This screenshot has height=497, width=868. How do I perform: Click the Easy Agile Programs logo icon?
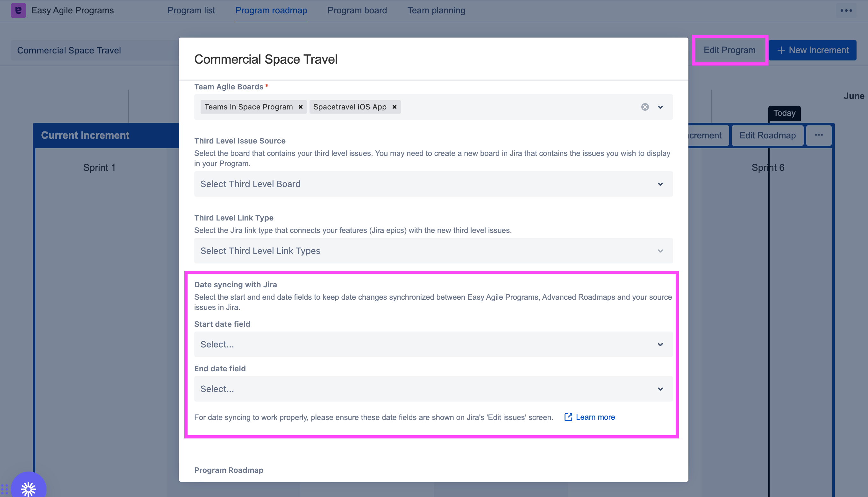(x=18, y=10)
